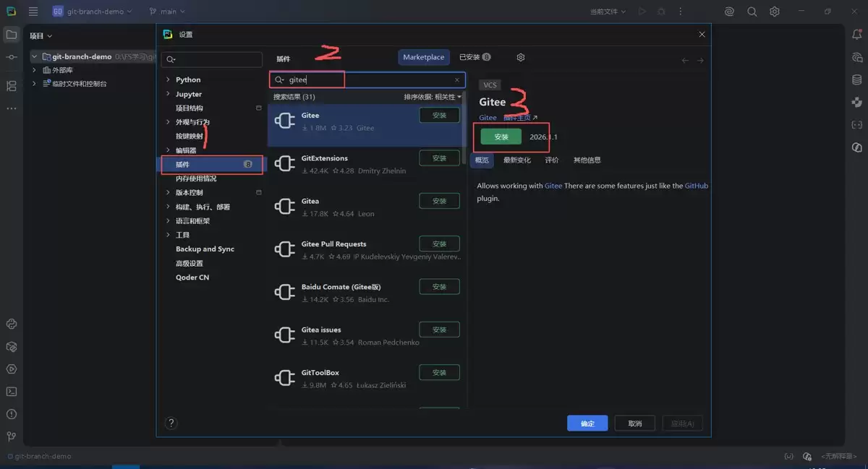Collapse the git-branch-demo project node
Image resolution: width=868 pixels, height=469 pixels.
34,56
